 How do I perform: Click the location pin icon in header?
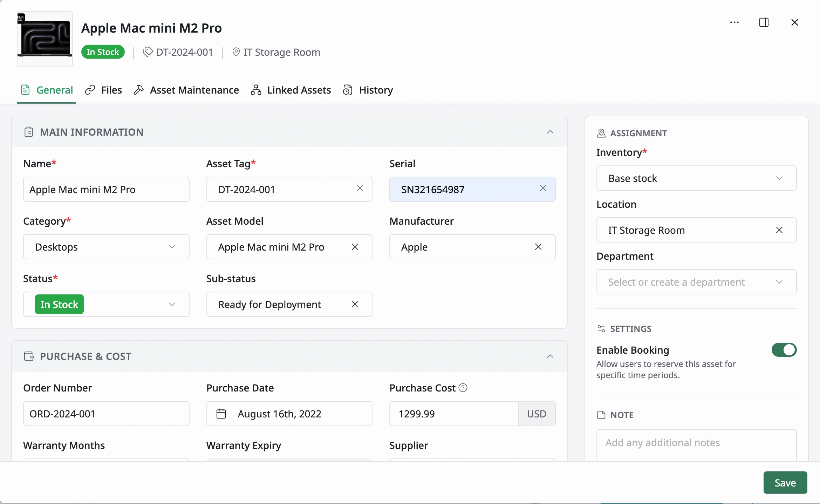coord(236,52)
